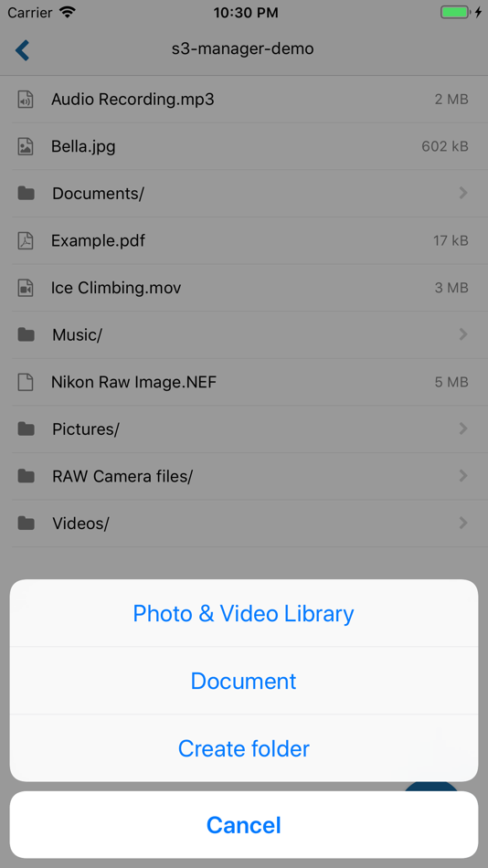
Task: Open the Pictures/ folder name
Action: (x=86, y=429)
